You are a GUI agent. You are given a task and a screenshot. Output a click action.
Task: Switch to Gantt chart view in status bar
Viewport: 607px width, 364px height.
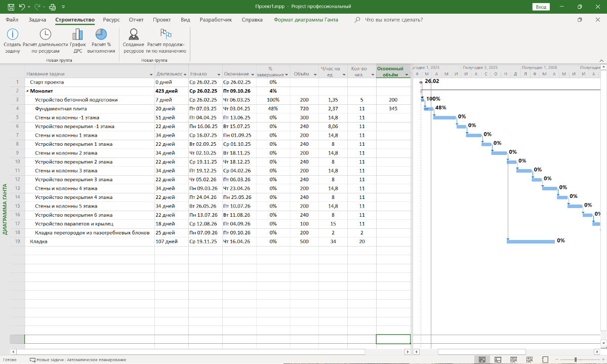482,359
